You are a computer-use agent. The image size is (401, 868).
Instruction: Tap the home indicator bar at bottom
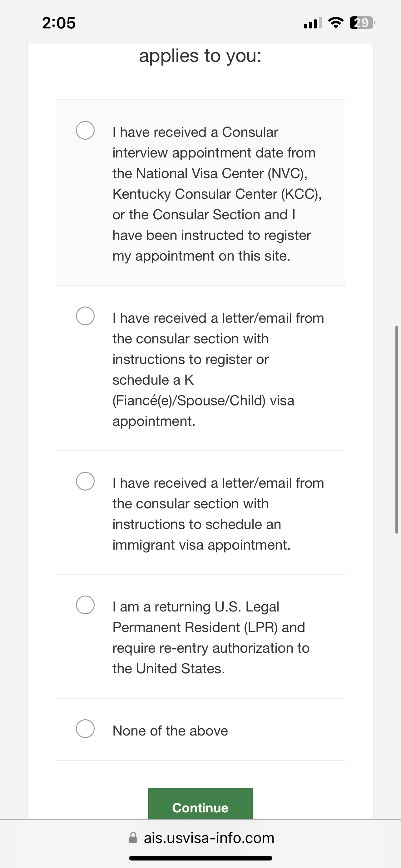(x=201, y=858)
